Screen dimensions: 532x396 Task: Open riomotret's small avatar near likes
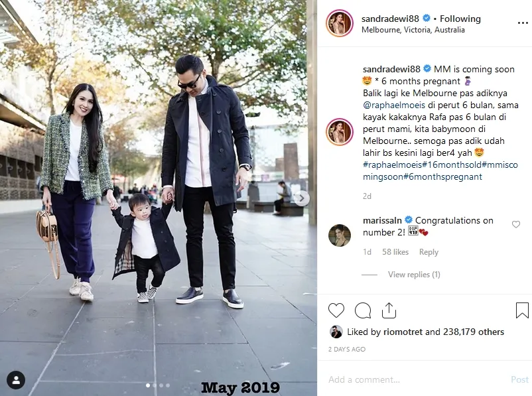pyautogui.click(x=336, y=332)
